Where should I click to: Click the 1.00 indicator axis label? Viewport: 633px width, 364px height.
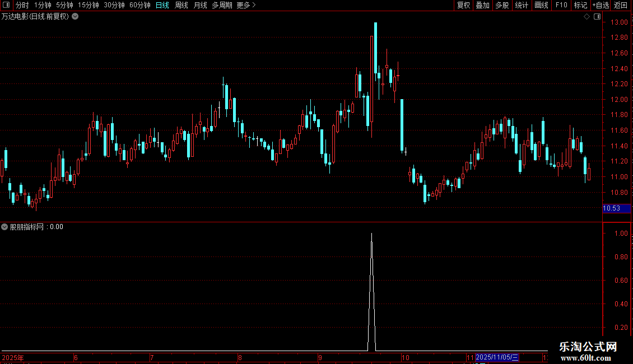tap(621, 234)
